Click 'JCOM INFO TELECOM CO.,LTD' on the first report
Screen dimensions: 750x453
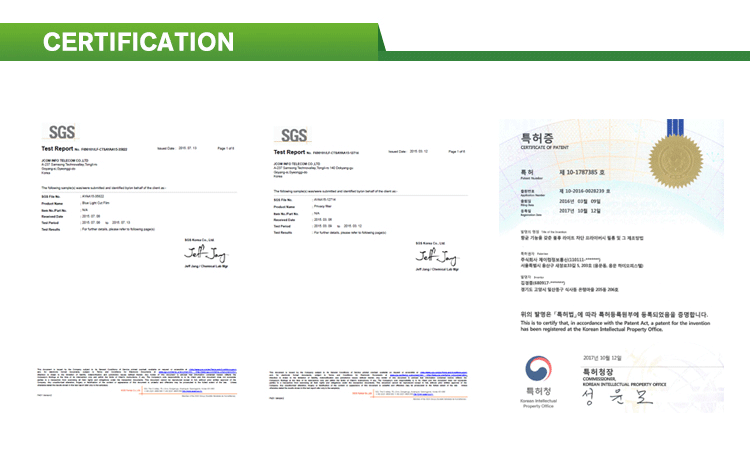65,161
